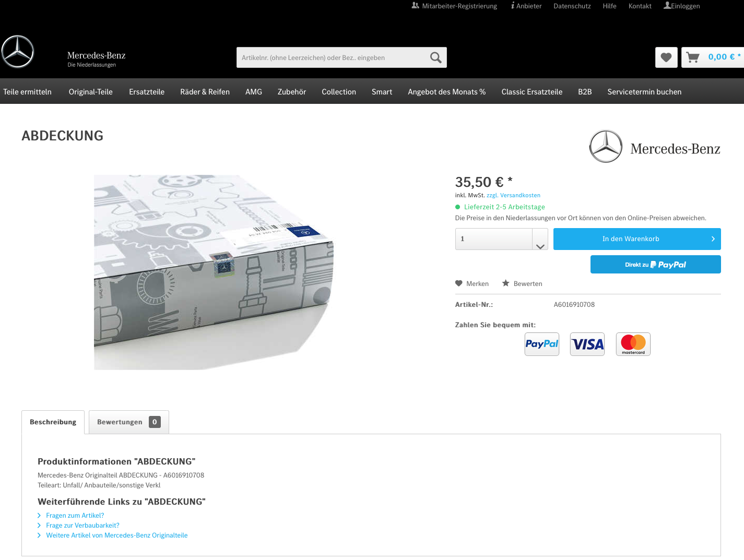The width and height of the screenshot is (744, 560).
Task: Click the Merken heart icon
Action: pyautogui.click(x=459, y=283)
